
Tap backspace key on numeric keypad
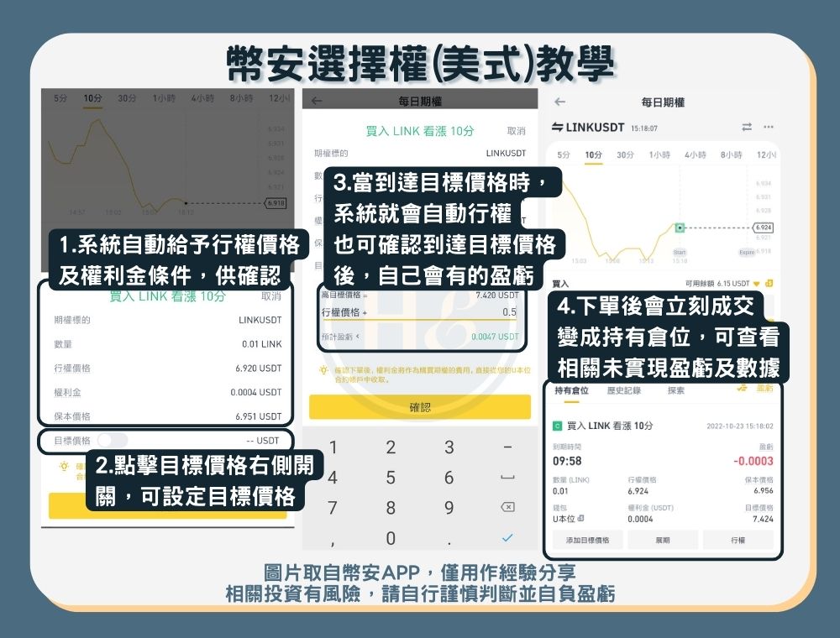point(507,507)
